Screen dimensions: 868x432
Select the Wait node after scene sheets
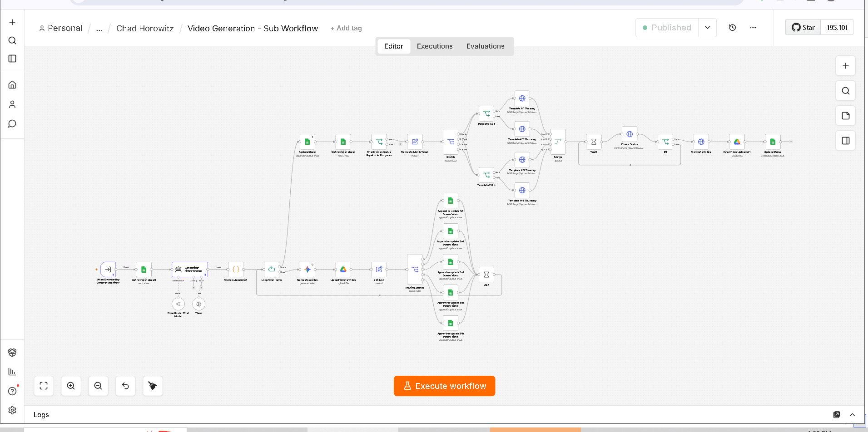(x=486, y=275)
